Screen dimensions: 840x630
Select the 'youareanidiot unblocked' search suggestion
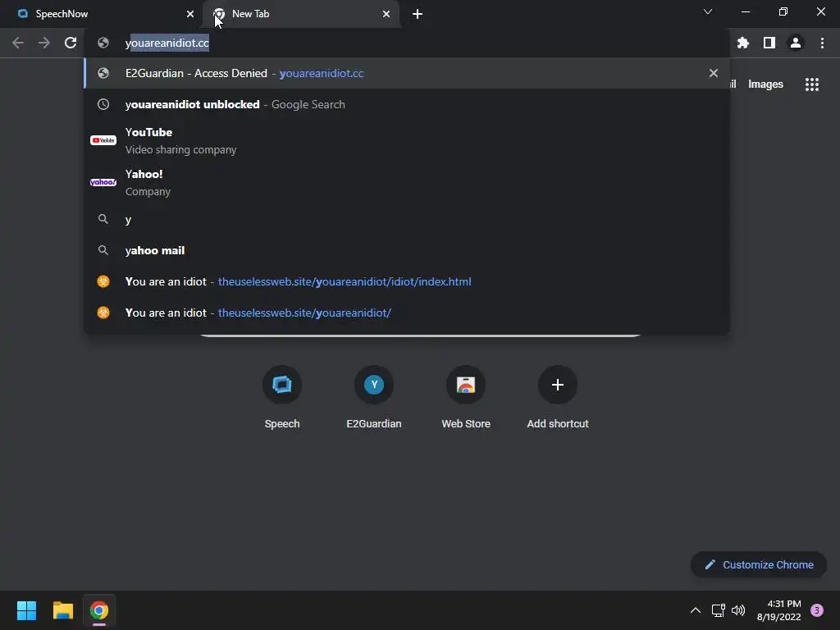pyautogui.click(x=407, y=104)
